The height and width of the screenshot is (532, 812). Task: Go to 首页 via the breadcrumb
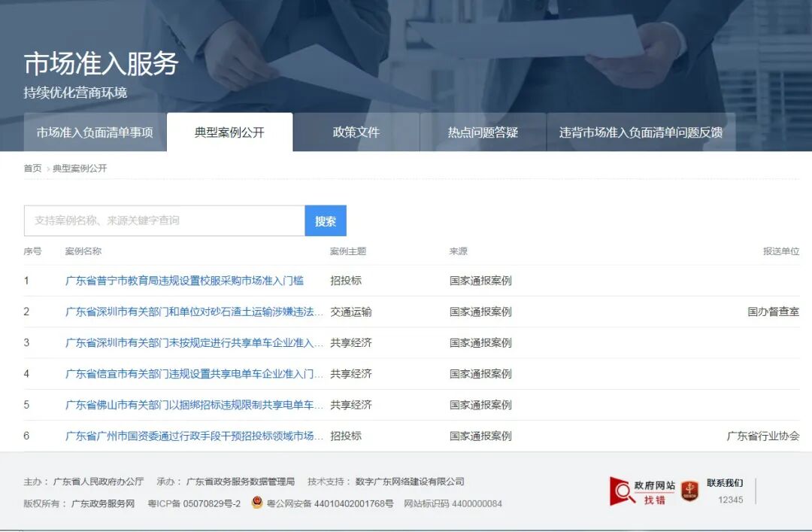(x=32, y=169)
